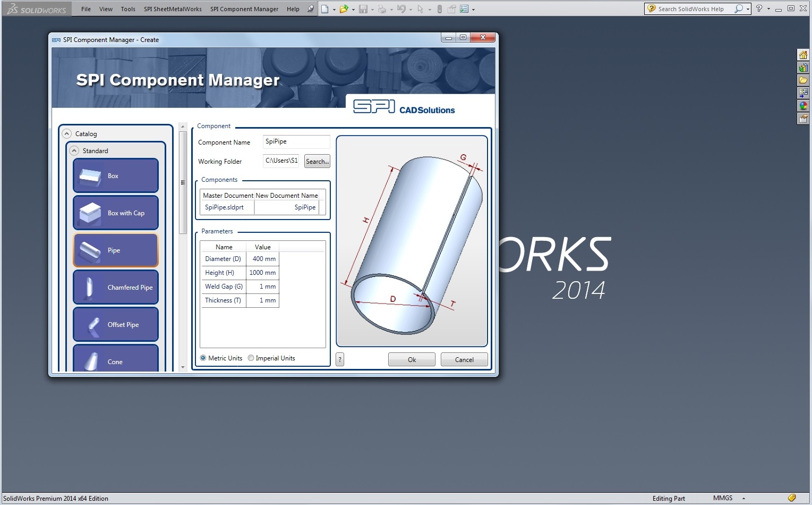This screenshot has width=812, height=505.
Task: Click the Working Folder path field
Action: (281, 161)
